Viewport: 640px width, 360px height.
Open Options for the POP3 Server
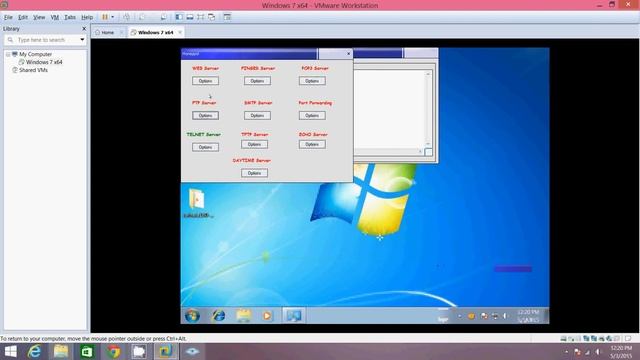(x=312, y=81)
